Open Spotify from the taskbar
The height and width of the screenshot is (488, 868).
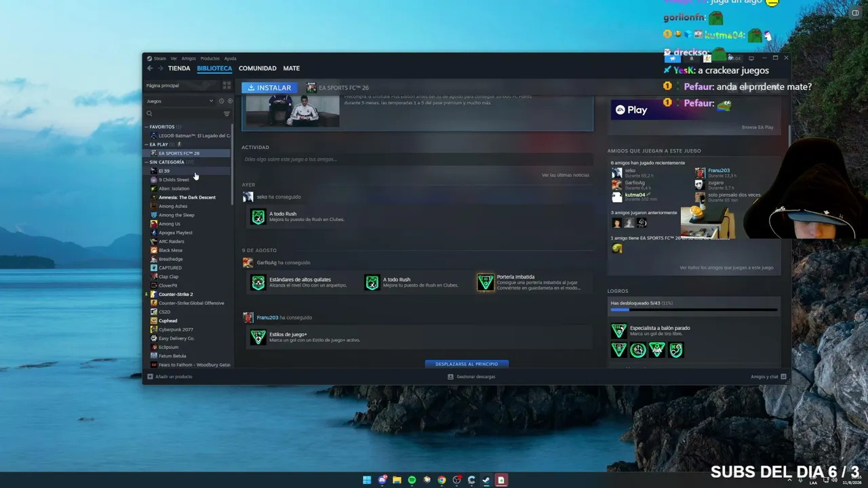(412, 481)
